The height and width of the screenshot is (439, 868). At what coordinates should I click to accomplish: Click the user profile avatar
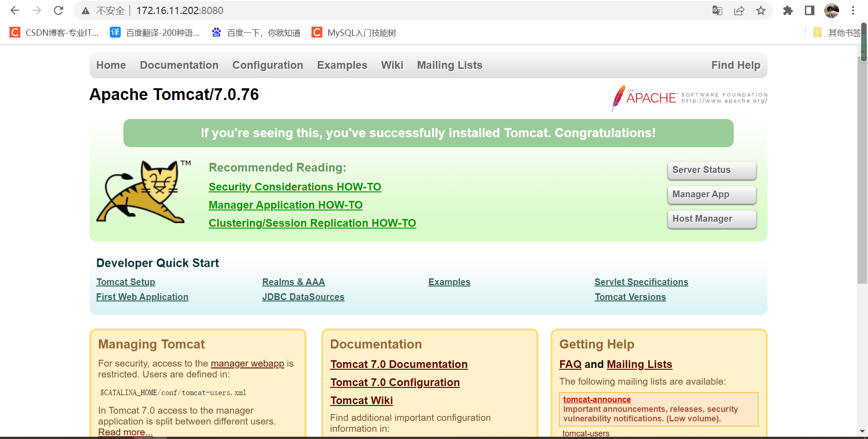click(831, 10)
